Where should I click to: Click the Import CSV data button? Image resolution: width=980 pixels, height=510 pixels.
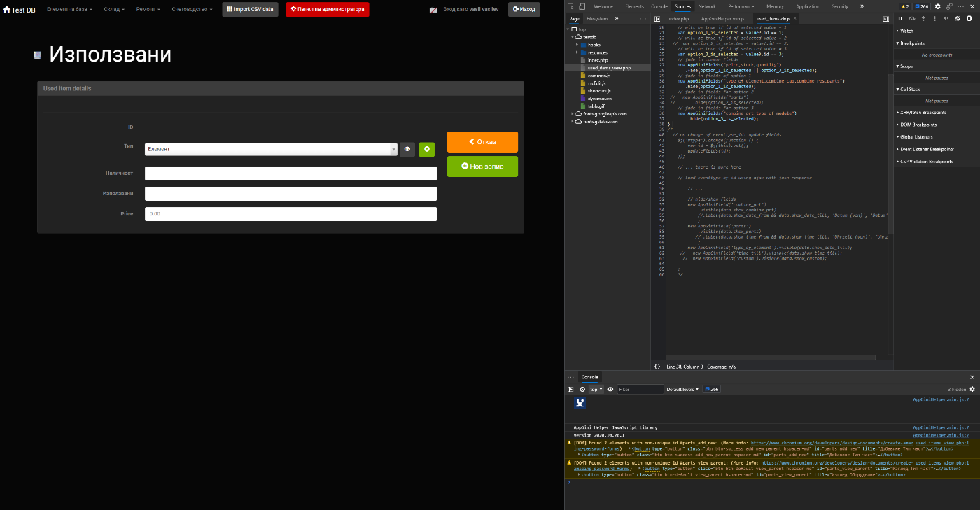click(x=250, y=10)
